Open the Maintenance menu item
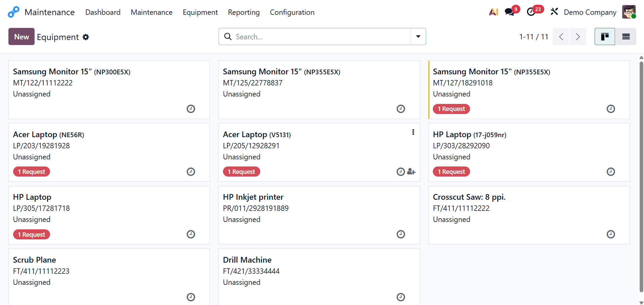Screen dimensions: 644x305 tap(151, 12)
